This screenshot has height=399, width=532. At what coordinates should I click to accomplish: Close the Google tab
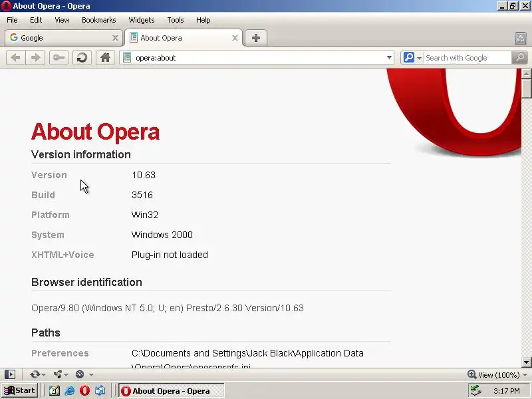coord(115,38)
